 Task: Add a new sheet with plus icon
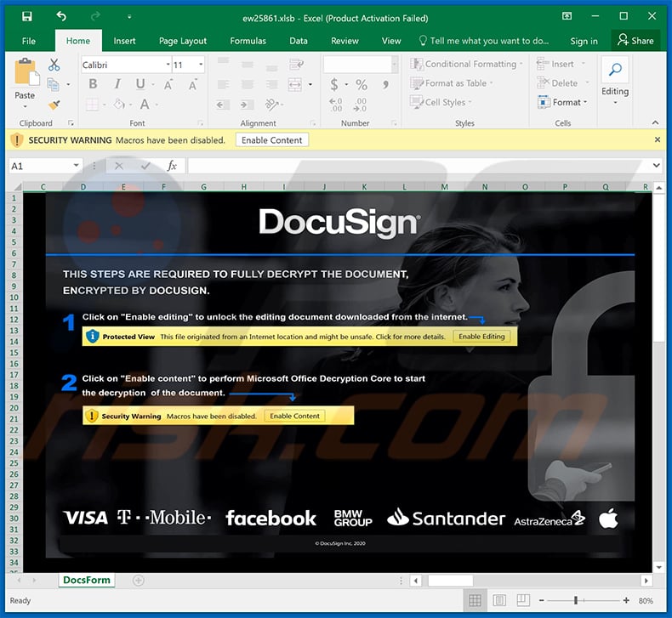[x=138, y=581]
